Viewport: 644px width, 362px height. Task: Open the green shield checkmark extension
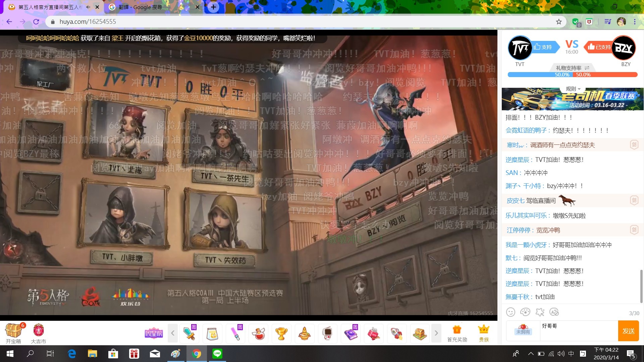(576, 22)
